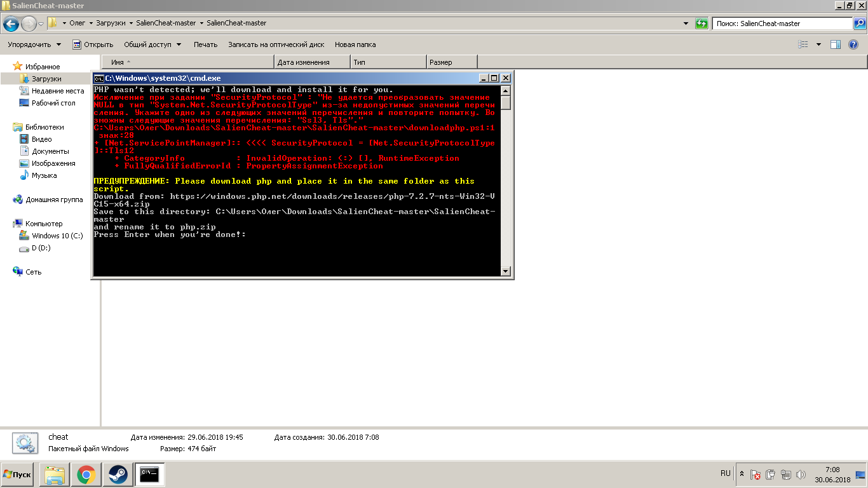Change the view with the view icon
The width and height of the screenshot is (868, 488).
[803, 44]
